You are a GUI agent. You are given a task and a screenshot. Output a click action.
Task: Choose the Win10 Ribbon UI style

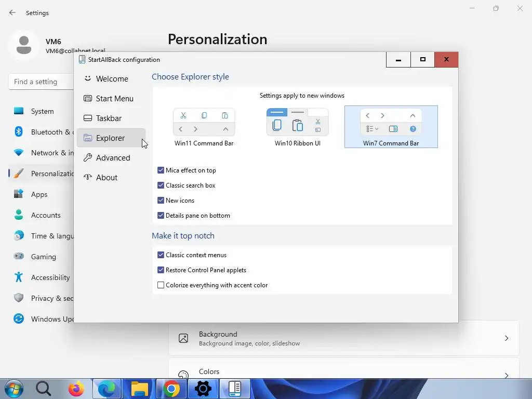[x=298, y=127]
